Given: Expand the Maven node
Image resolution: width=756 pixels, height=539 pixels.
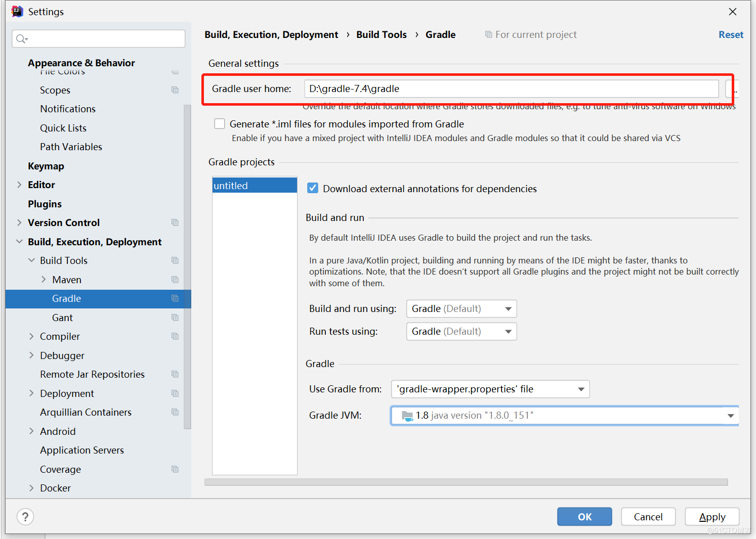Looking at the screenshot, I should [x=44, y=280].
